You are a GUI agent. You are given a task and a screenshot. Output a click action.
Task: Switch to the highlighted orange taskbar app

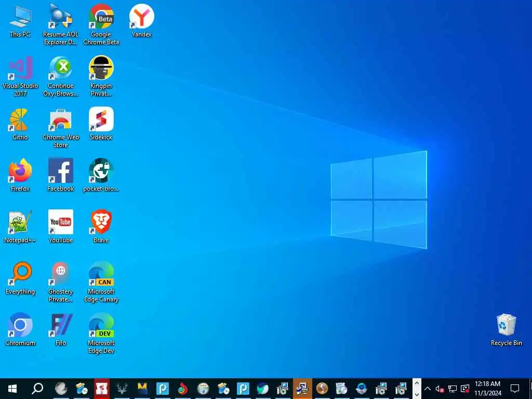(x=302, y=389)
